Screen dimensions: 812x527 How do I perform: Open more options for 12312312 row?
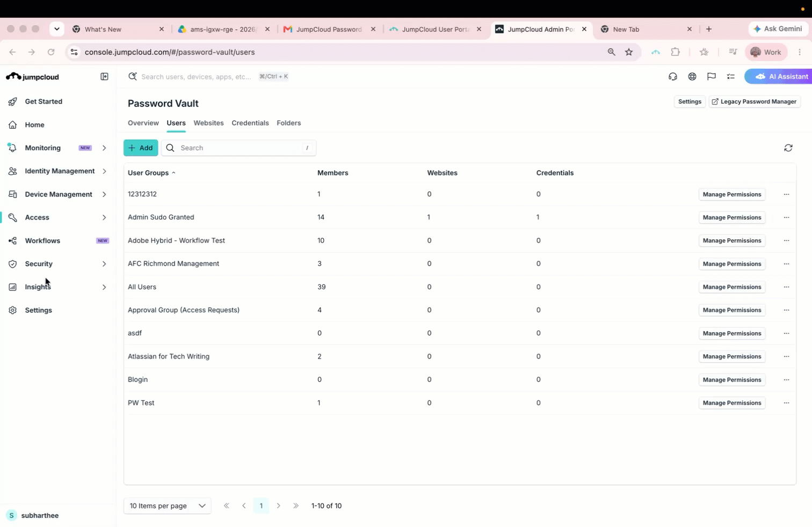pos(786,194)
